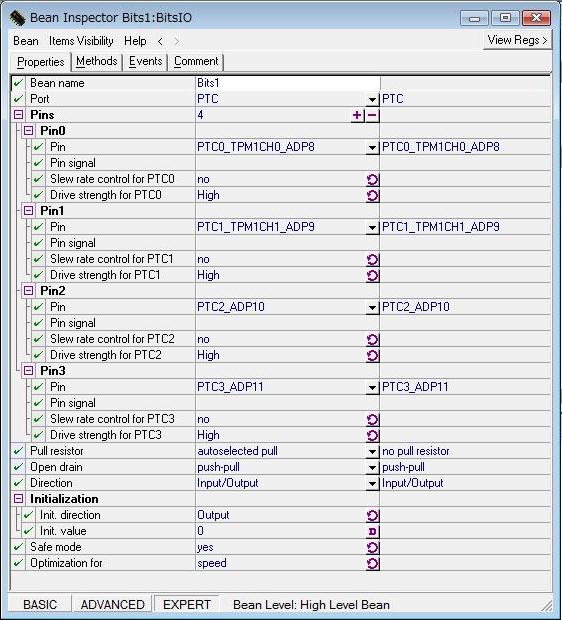Switch to the ADVANCED view level
The height and width of the screenshot is (620, 562).
113,605
